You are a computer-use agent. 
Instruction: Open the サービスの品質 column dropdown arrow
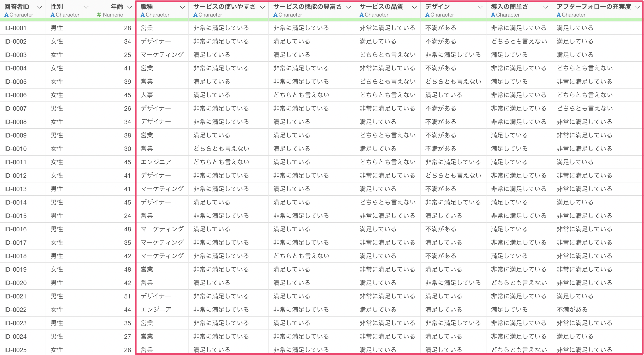tap(414, 7)
